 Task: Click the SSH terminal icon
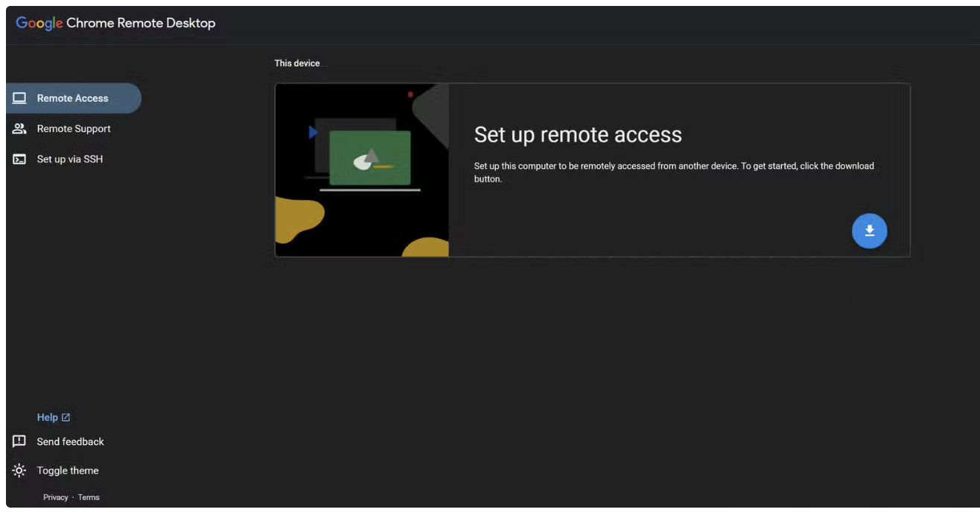click(x=19, y=159)
